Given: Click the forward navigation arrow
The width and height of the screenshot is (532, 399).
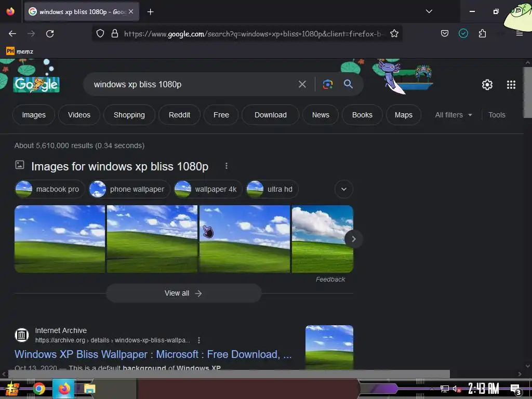Looking at the screenshot, I should [x=31, y=34].
